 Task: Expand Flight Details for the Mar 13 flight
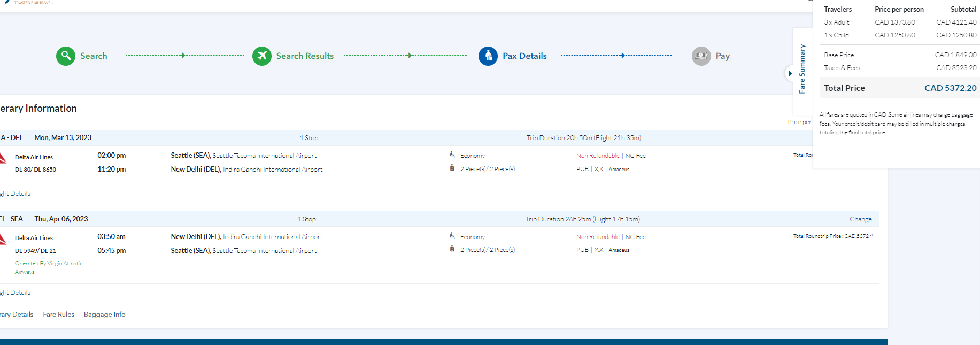16,194
